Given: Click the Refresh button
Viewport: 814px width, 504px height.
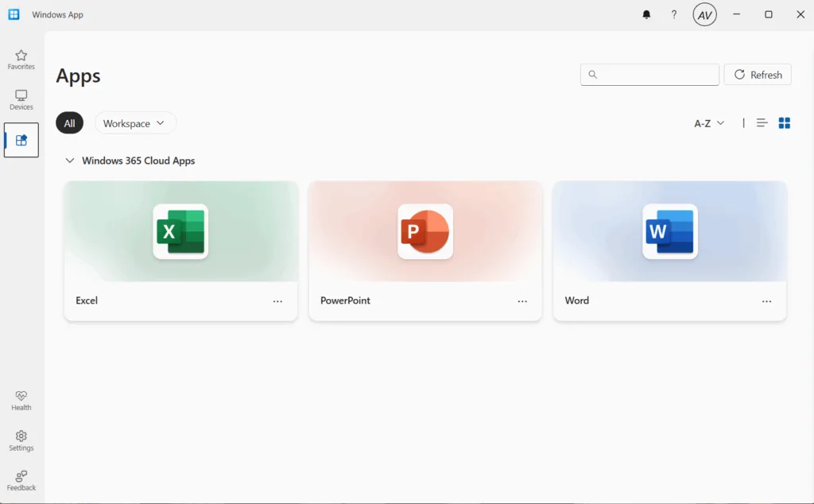Looking at the screenshot, I should 758,75.
